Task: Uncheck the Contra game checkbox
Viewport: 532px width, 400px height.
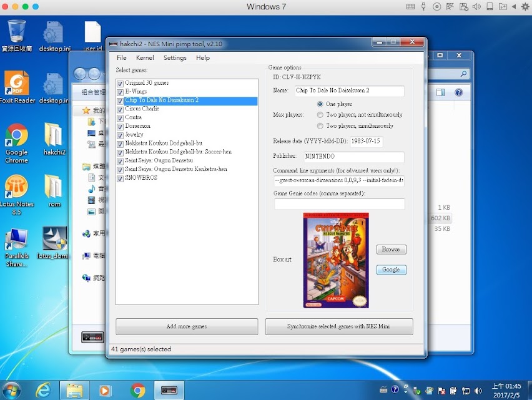Action: [x=120, y=118]
